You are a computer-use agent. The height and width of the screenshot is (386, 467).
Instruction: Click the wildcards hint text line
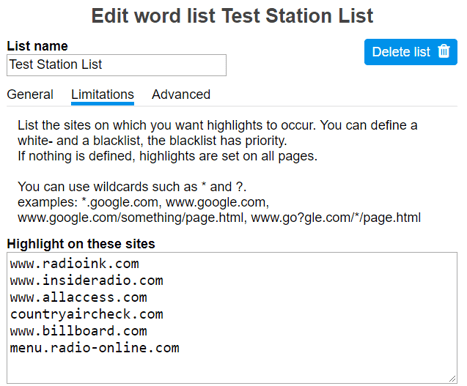[132, 187]
